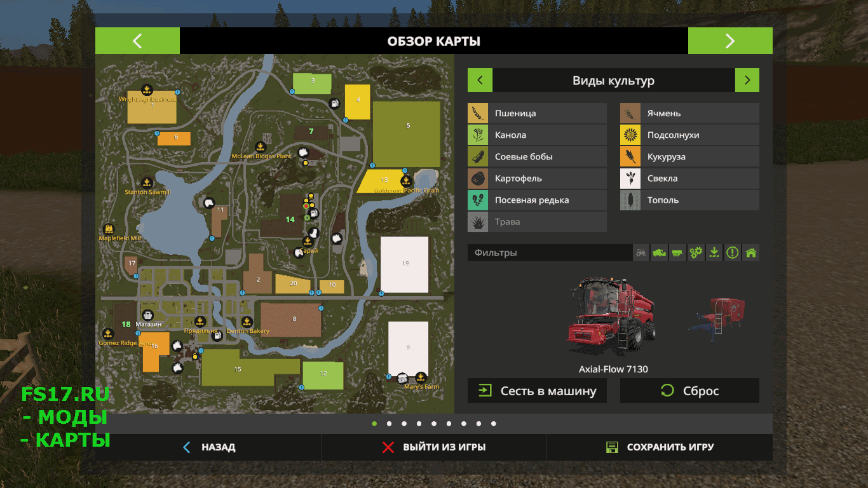Click Фильтры filters label

[x=496, y=253]
